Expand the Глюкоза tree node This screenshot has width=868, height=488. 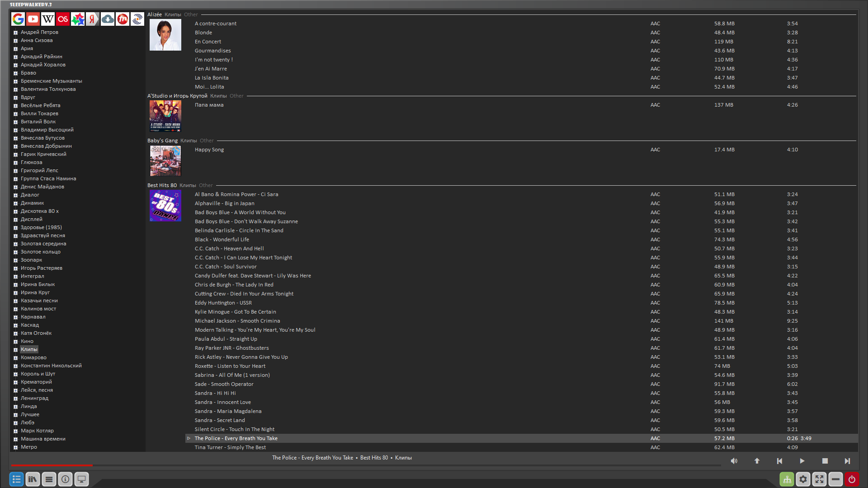coord(15,163)
